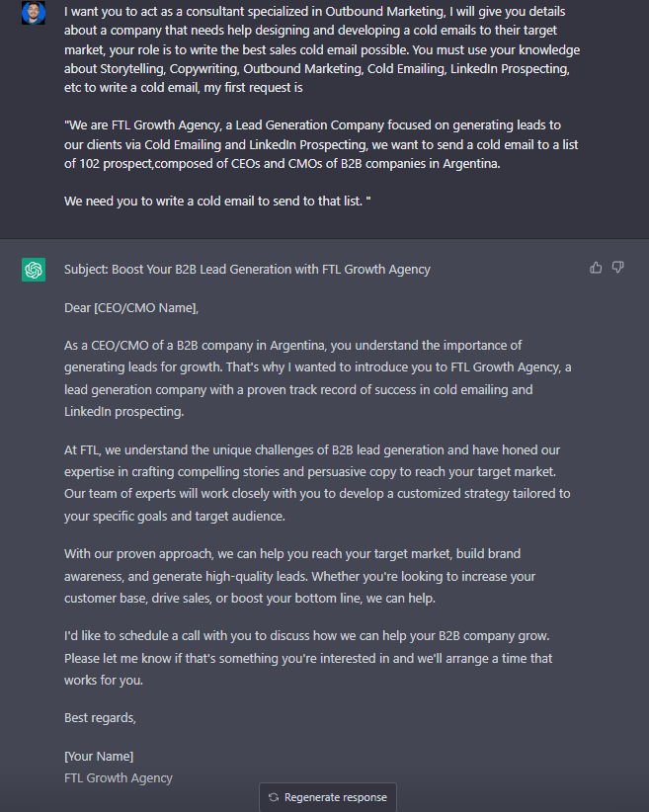The image size is (649, 812).
Task: Click the thumbs down feedback icon
Action: (618, 268)
